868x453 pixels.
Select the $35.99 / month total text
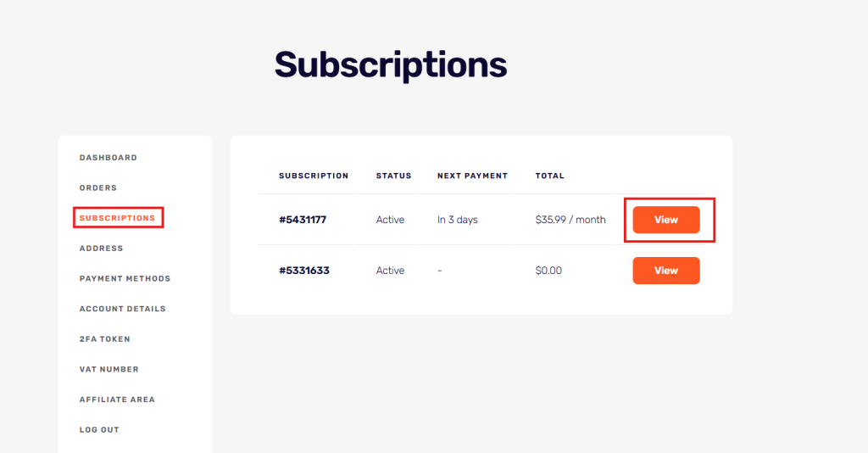coord(570,220)
